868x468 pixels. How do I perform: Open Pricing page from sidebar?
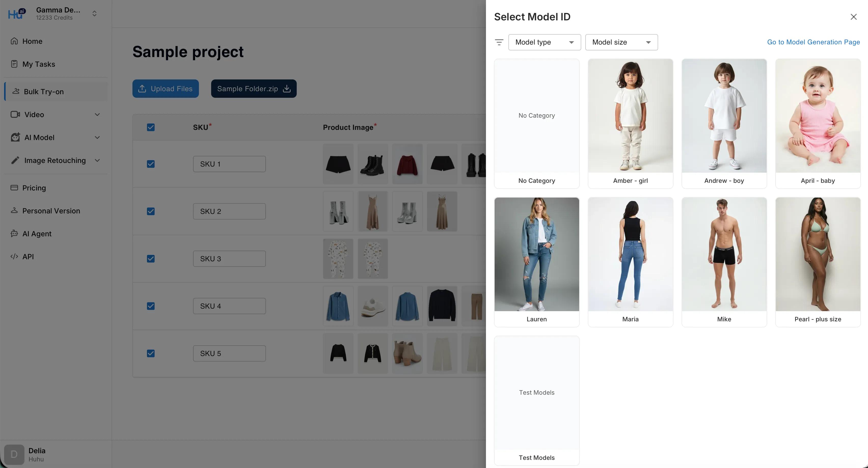(x=56, y=188)
